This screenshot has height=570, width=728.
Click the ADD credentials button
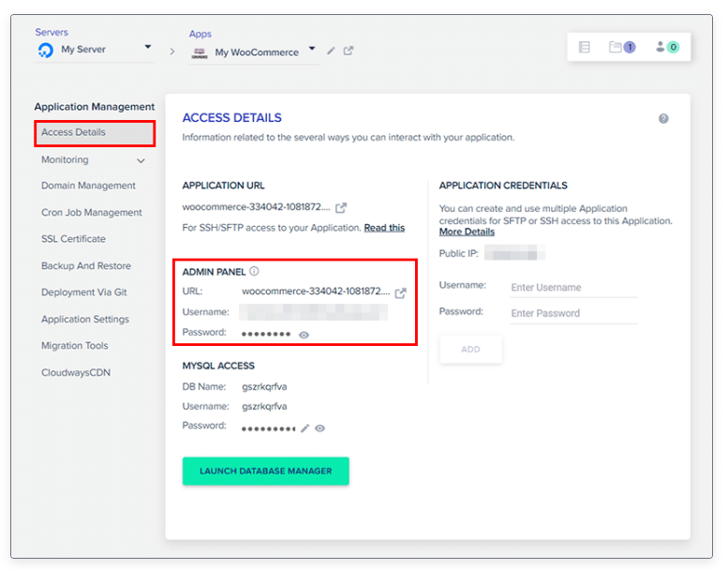coord(470,350)
